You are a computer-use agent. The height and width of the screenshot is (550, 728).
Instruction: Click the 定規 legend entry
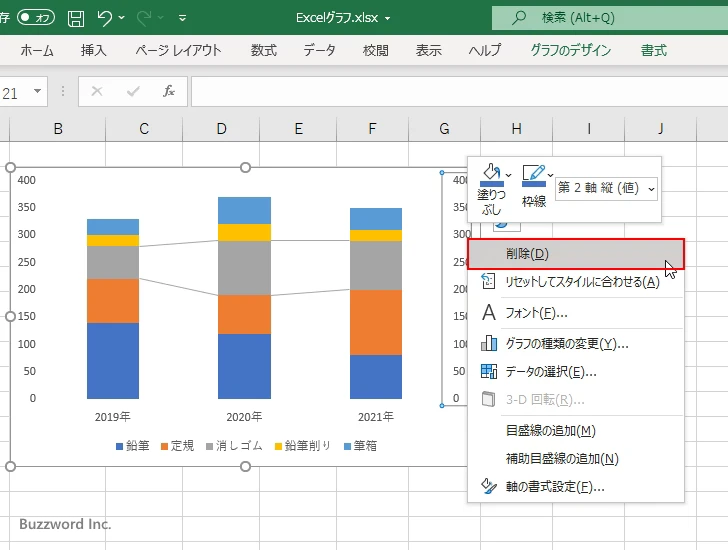[177, 446]
